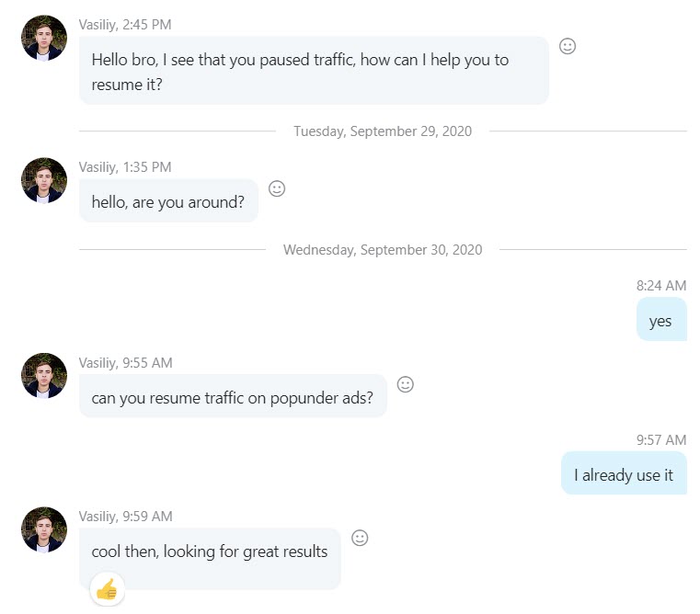Select 'can you resume traffic on popunder ads?' message
This screenshot has height=614, width=700.
(233, 396)
